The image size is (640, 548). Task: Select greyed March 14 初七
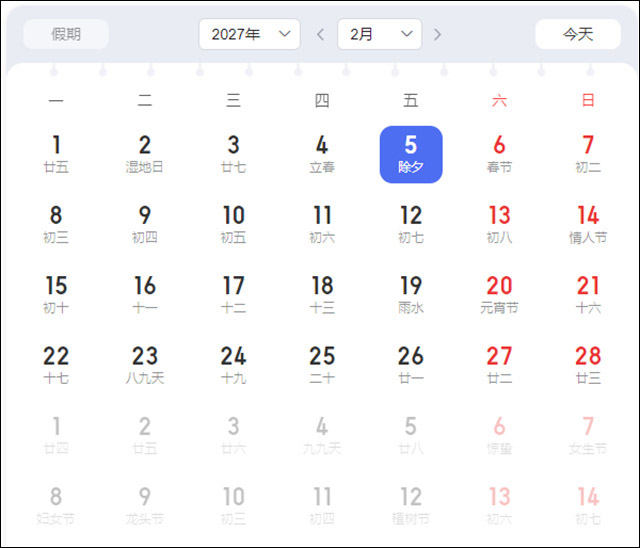(x=588, y=507)
